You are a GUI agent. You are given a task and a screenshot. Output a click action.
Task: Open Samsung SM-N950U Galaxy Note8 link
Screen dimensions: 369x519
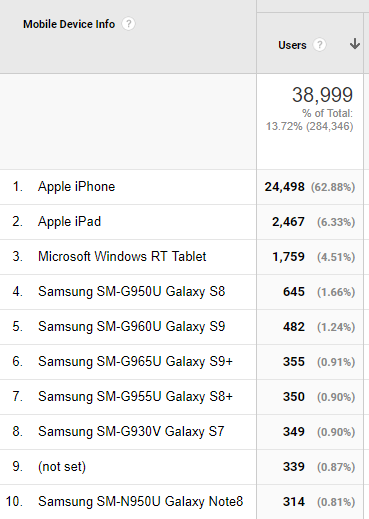(141, 502)
